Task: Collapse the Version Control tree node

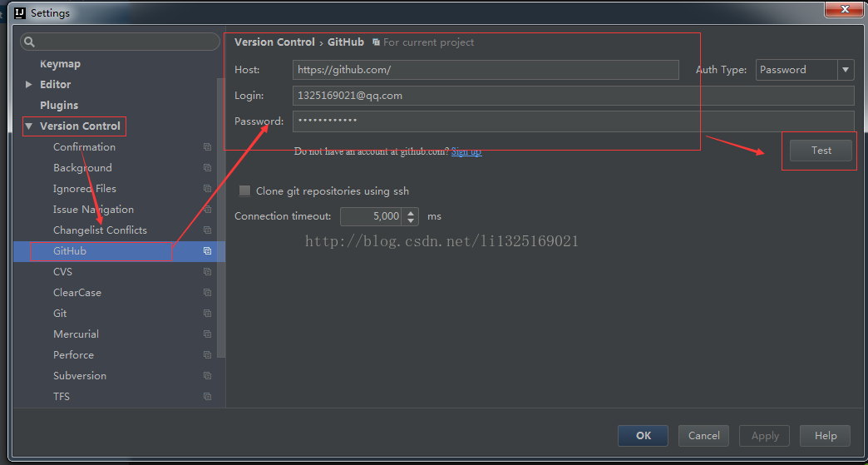Action: click(29, 126)
